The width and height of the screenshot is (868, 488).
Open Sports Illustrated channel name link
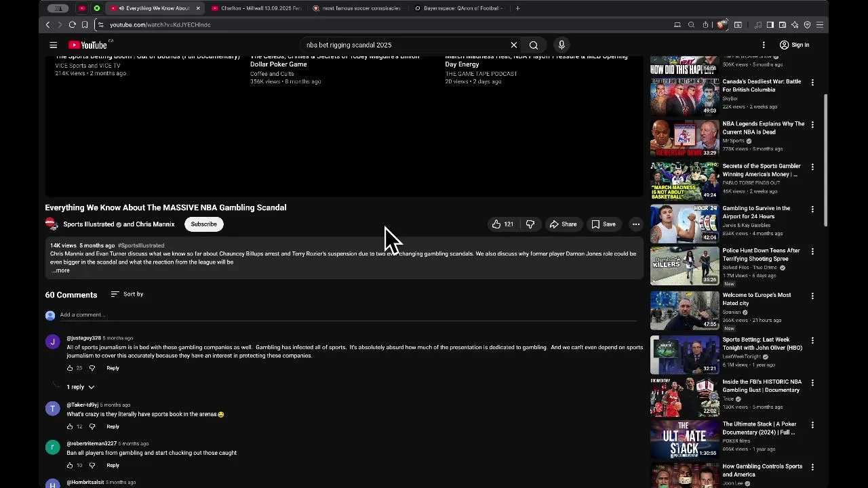pyautogui.click(x=88, y=224)
